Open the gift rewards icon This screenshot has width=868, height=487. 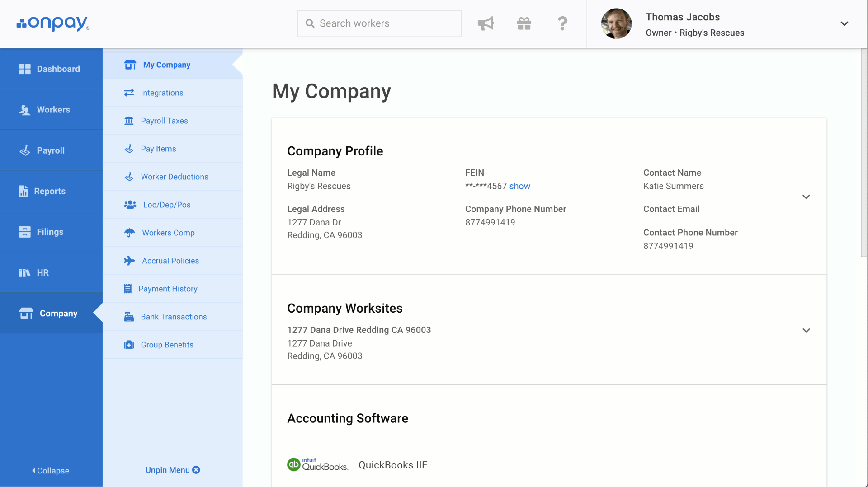coord(524,23)
